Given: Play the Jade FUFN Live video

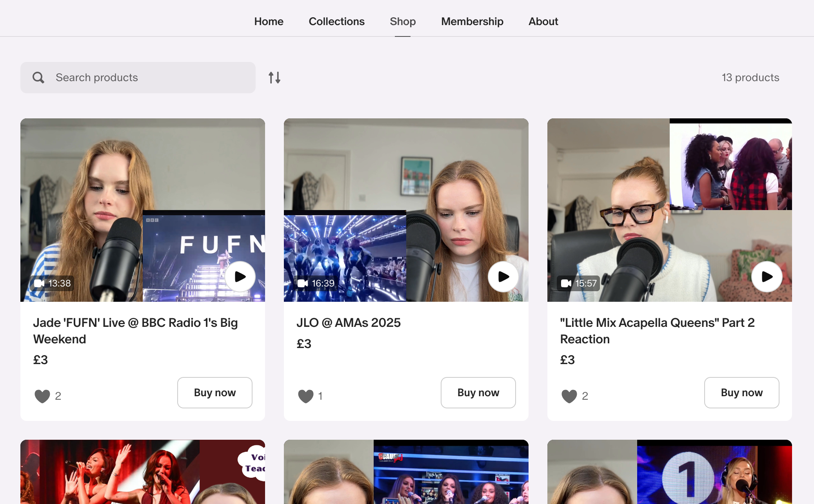Looking at the screenshot, I should tap(240, 277).
